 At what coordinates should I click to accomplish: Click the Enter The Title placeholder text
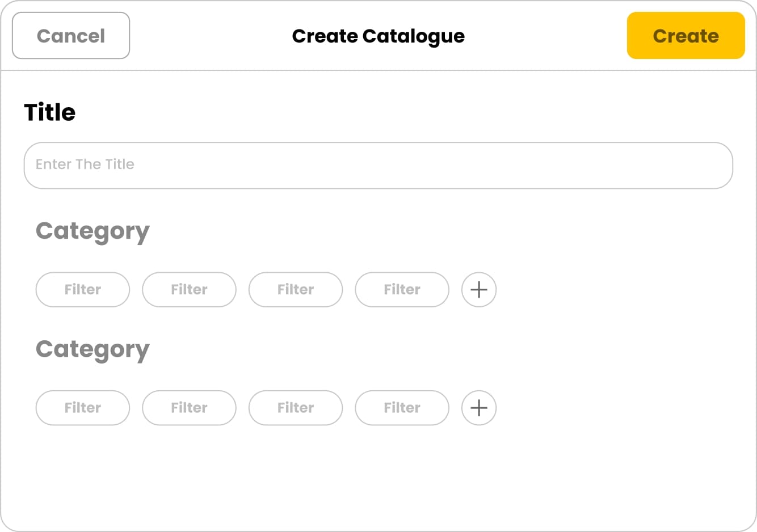coord(84,164)
